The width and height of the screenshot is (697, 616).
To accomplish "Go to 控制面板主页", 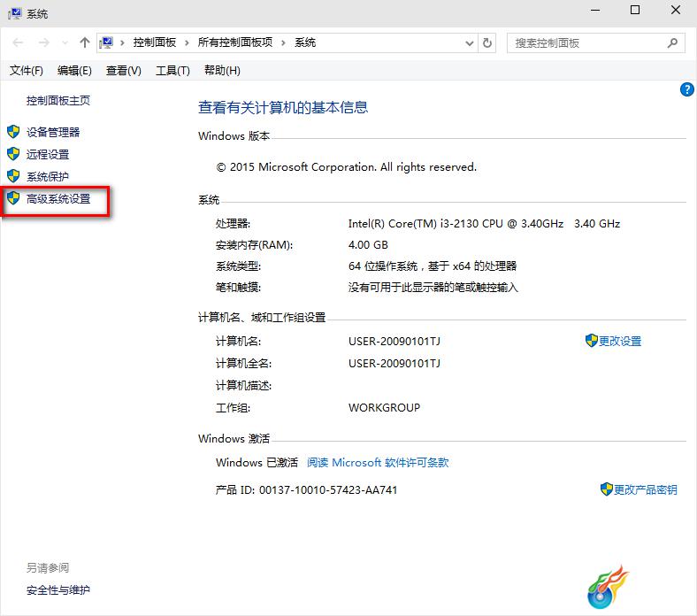I will click(x=58, y=101).
